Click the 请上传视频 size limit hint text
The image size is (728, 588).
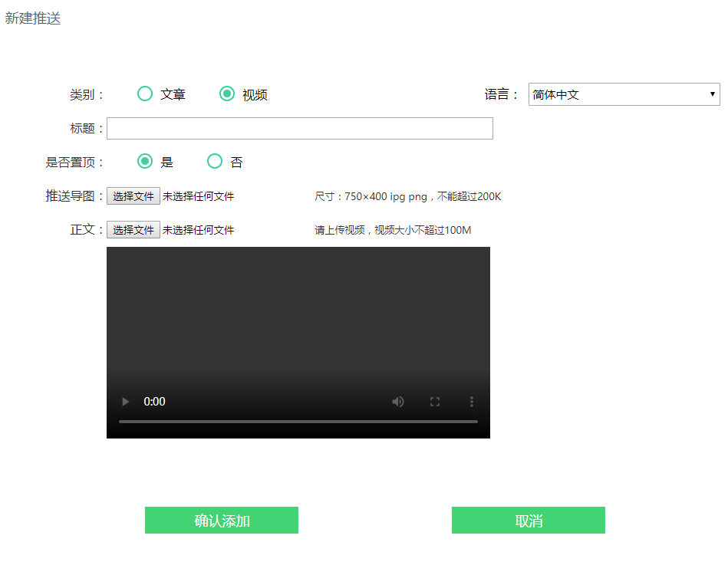tap(393, 230)
